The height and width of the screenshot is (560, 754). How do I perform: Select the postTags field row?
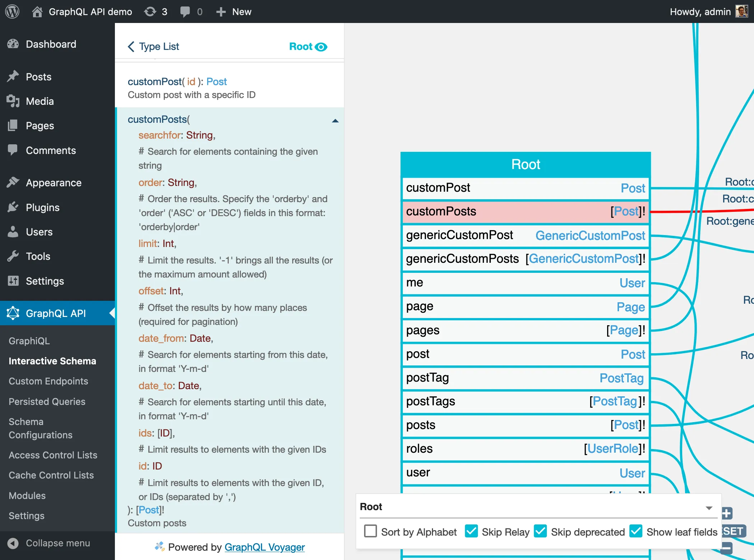[526, 401]
